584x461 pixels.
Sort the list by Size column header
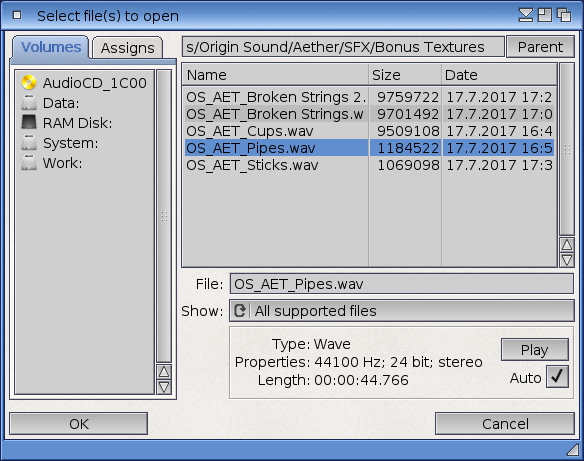point(405,75)
